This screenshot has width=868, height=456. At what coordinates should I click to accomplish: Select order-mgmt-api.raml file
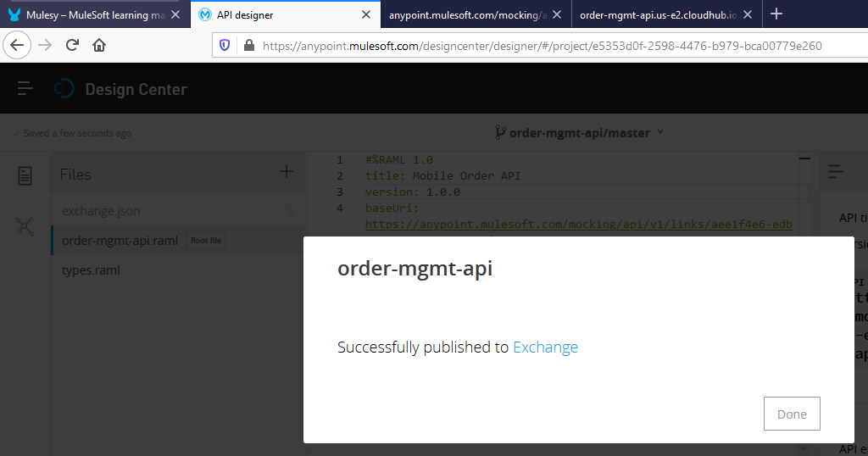(x=120, y=241)
